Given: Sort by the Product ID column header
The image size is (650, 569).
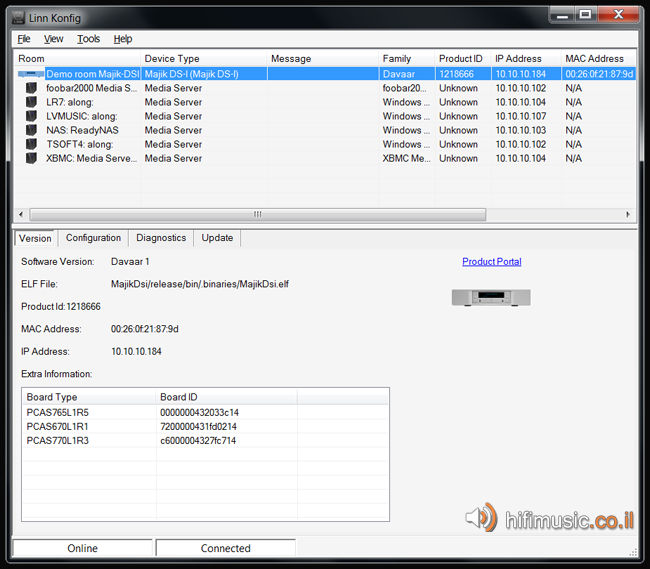Looking at the screenshot, I should (x=463, y=58).
